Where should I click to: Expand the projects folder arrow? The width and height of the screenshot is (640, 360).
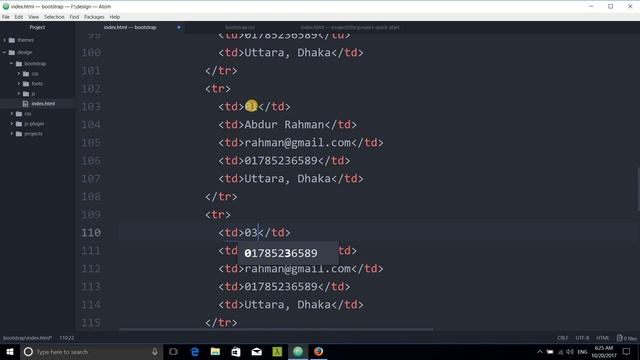pyautogui.click(x=12, y=134)
